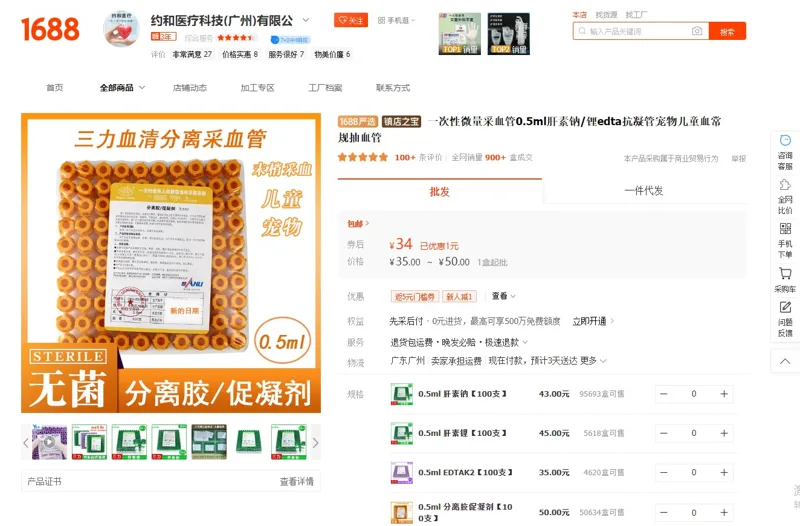Viewport: 800px width, 526px height.
Task: Click the 物美价廉 6 review tag
Action: pyautogui.click(x=332, y=54)
